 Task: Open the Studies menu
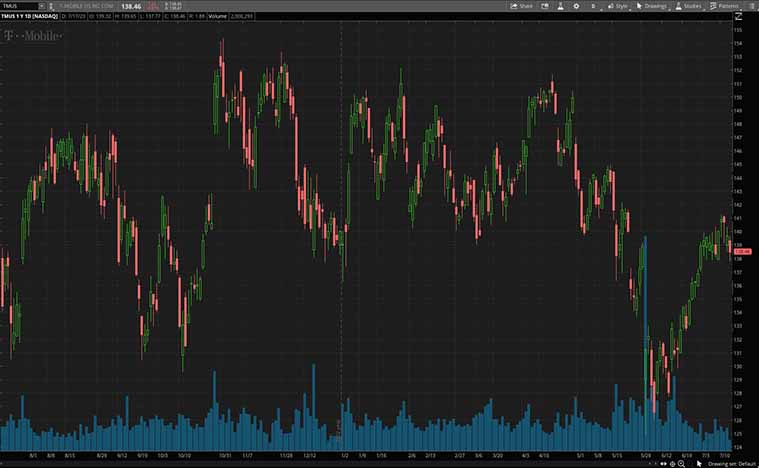click(688, 6)
